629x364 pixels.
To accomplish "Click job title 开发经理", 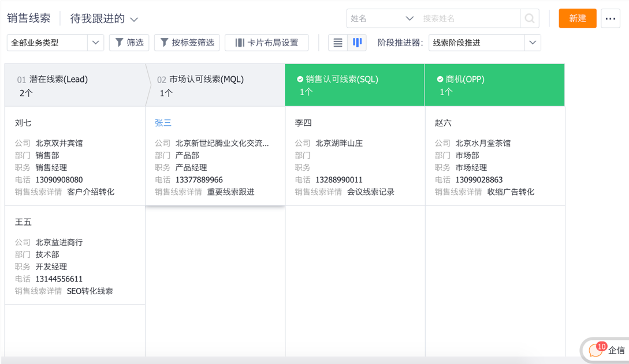I will pos(51,267).
